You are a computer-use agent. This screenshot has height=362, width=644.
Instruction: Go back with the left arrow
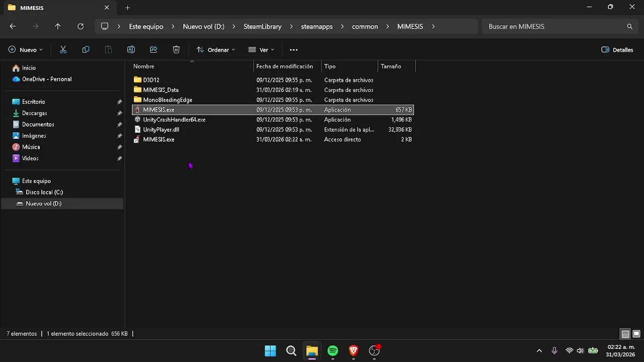(x=13, y=27)
